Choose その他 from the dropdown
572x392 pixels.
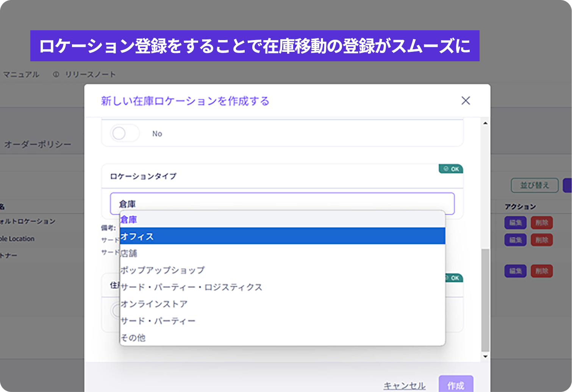click(282, 338)
